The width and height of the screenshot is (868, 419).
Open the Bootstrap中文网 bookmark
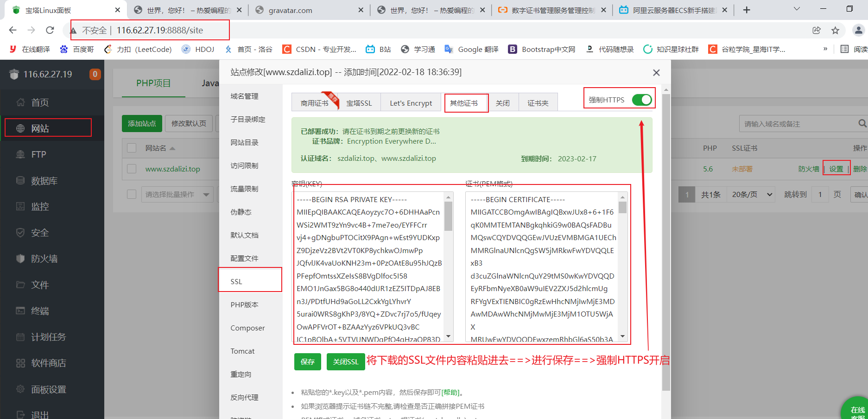pyautogui.click(x=542, y=49)
